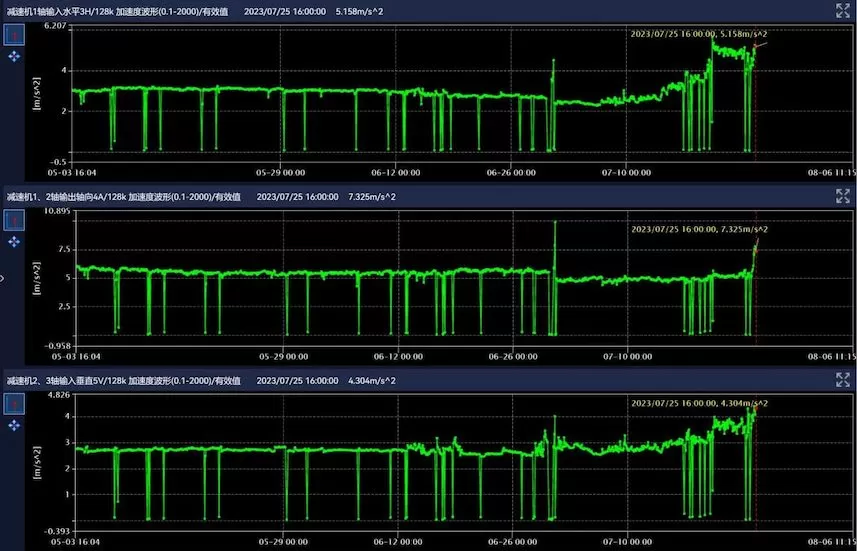Select the pan/move tool in the 5V chart
This screenshot has width=857, height=551.
click(15, 426)
